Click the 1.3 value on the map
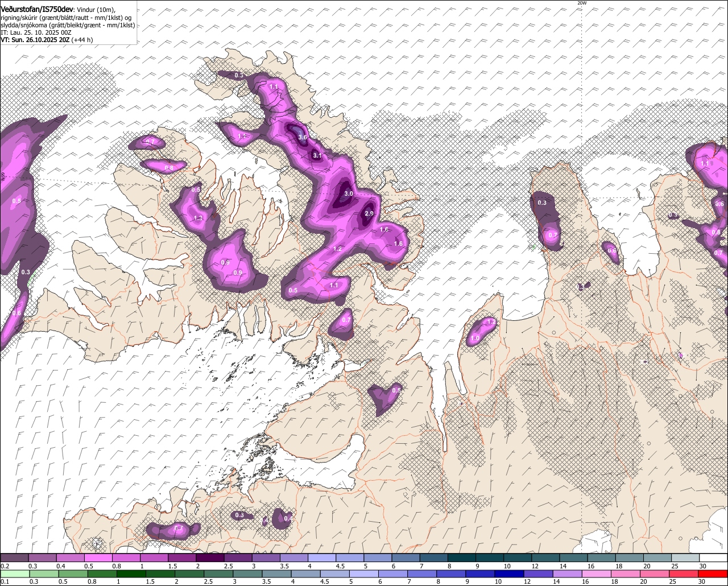Image resolution: width=728 pixels, height=586 pixels. (x=198, y=218)
